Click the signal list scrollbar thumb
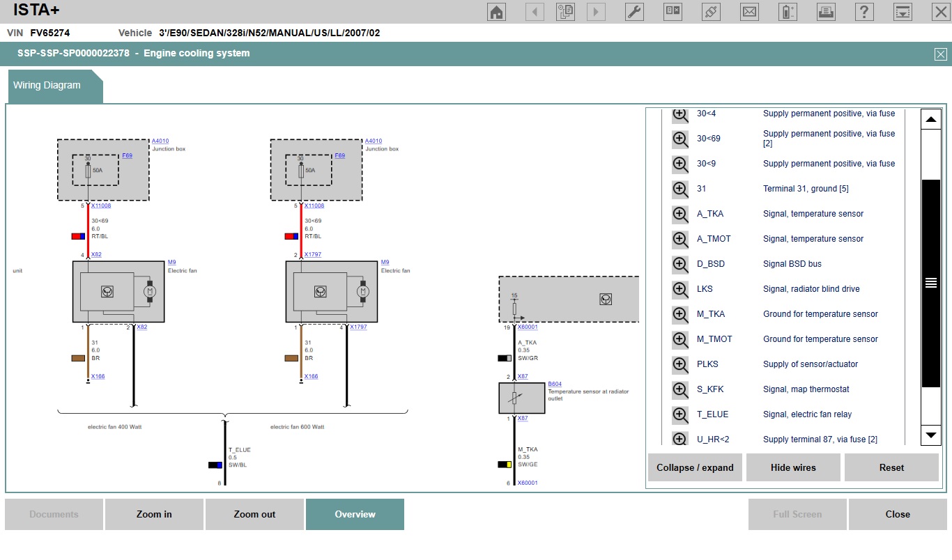 pos(930,282)
